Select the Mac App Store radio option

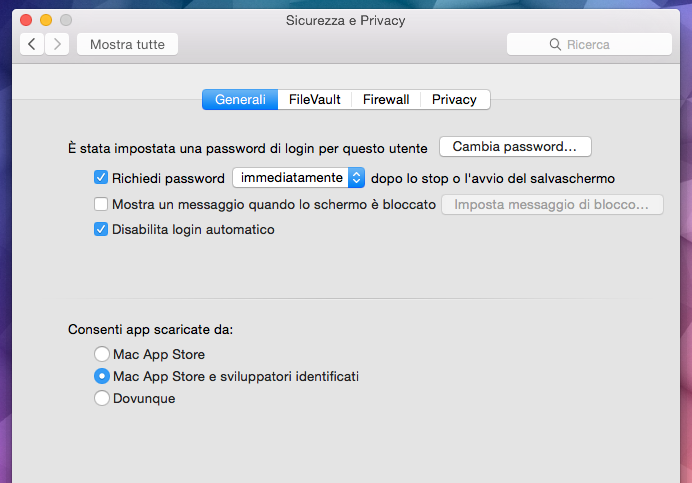101,354
